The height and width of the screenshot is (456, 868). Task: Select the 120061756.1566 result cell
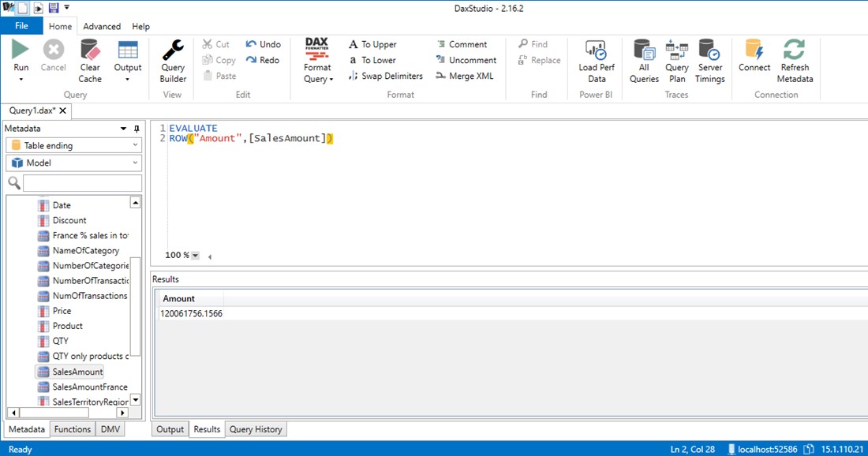coord(192,314)
